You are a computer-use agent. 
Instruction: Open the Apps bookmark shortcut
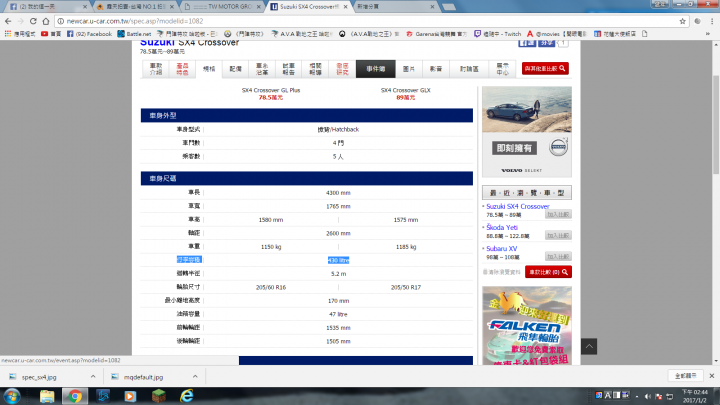tap(20, 34)
